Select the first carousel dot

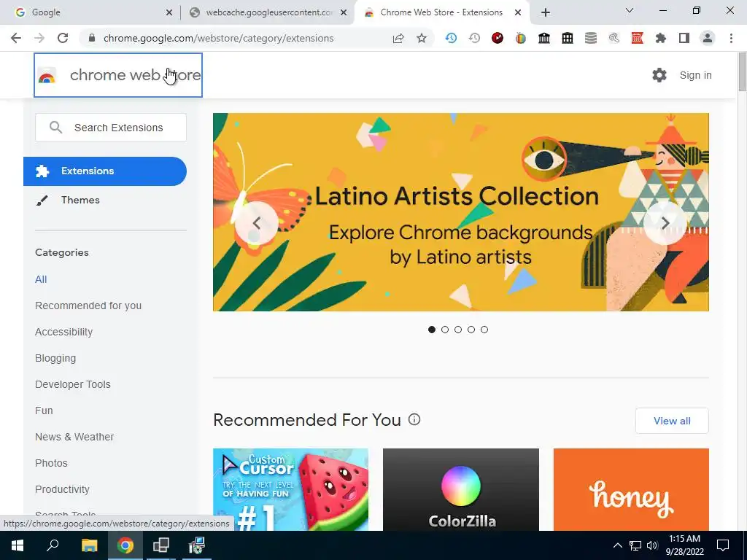pyautogui.click(x=432, y=330)
